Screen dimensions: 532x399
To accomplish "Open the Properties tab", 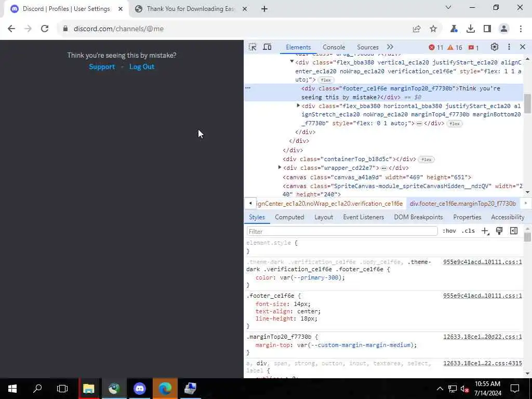I will pos(467,217).
